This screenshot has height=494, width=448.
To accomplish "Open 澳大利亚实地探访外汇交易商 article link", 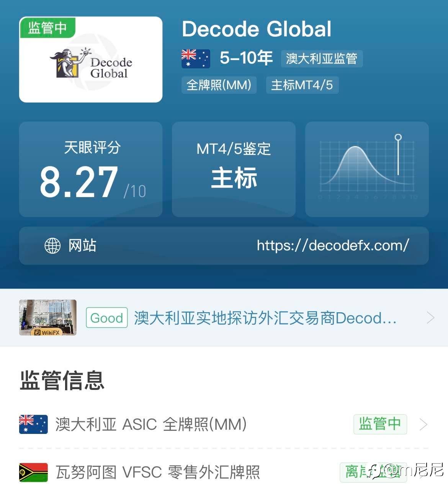I will pyautogui.click(x=265, y=318).
